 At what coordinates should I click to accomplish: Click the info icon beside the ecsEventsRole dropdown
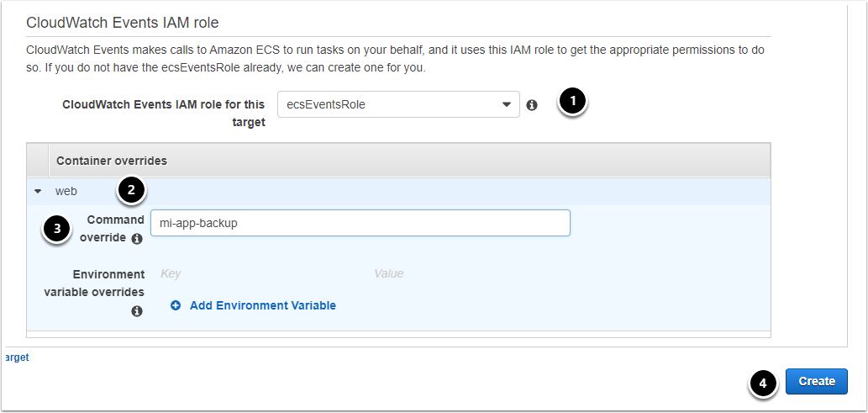pos(531,105)
